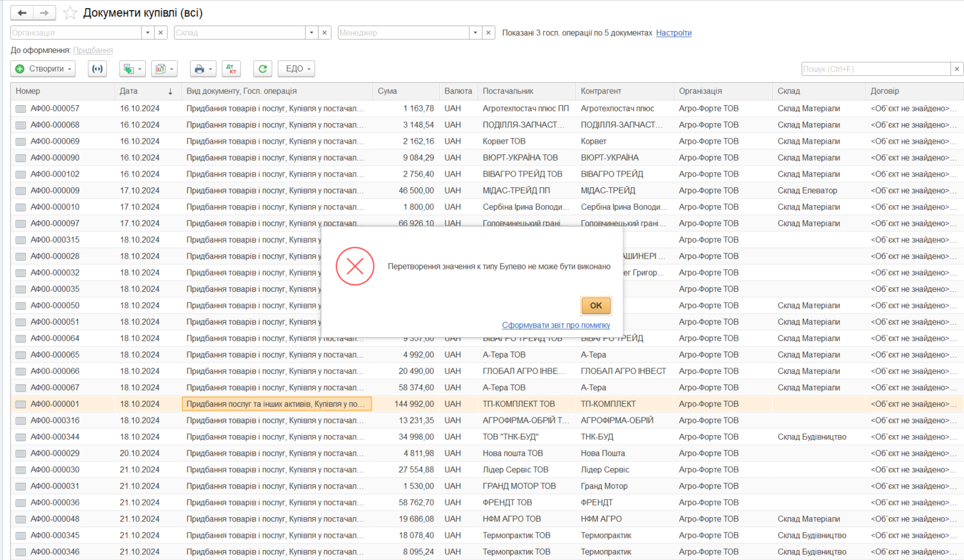Expand the Менеджер filter dropdown

click(x=475, y=33)
